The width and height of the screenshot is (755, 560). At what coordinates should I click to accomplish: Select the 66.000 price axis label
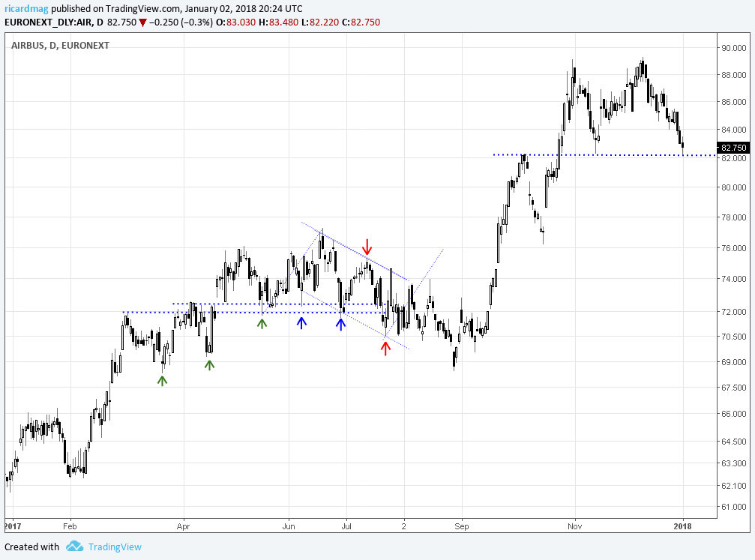[734, 414]
